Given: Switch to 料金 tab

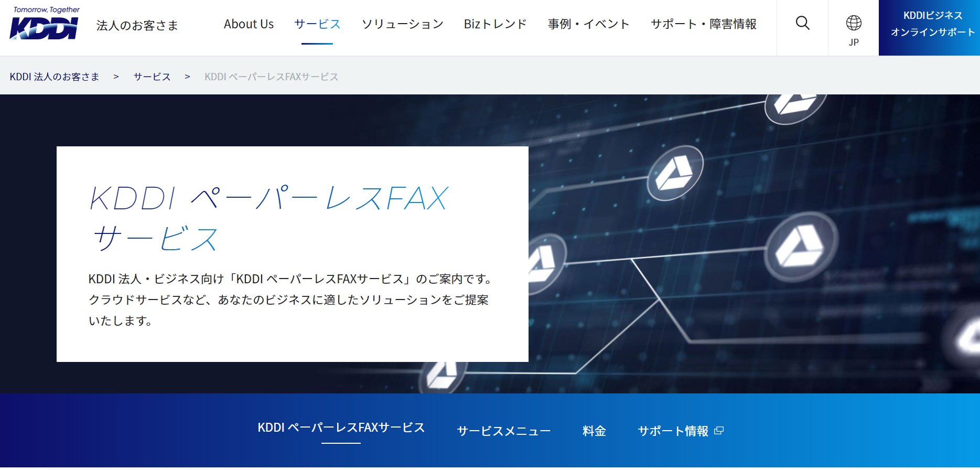Looking at the screenshot, I should (x=594, y=431).
